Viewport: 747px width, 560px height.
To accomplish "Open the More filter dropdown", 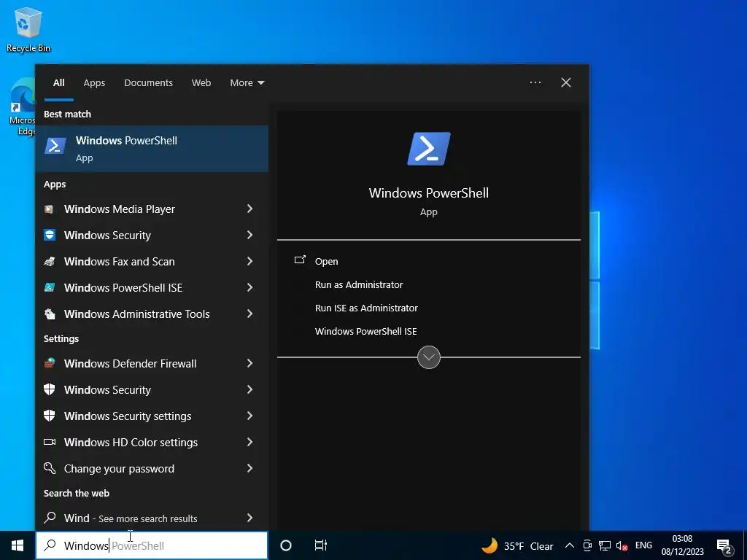I will tap(247, 83).
